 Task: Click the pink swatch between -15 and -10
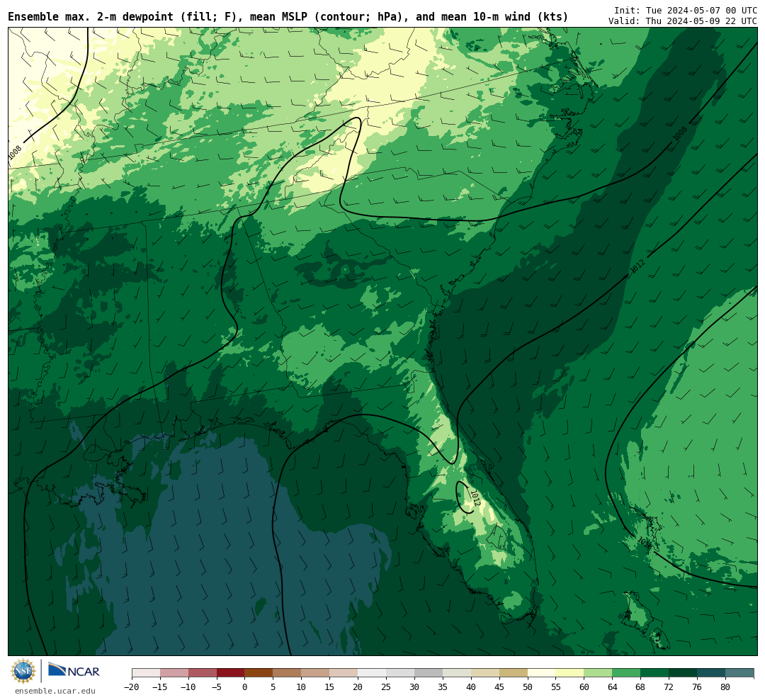174,673
